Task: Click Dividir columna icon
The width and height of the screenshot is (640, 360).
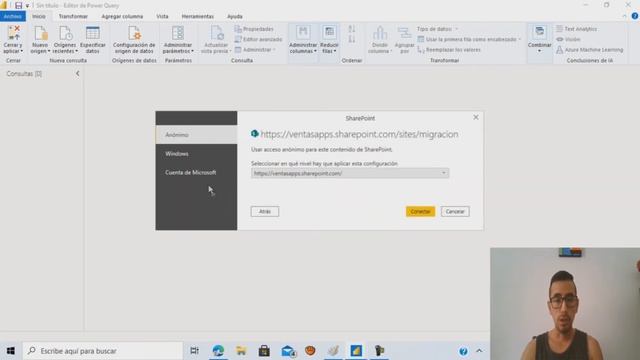Action: (x=380, y=39)
